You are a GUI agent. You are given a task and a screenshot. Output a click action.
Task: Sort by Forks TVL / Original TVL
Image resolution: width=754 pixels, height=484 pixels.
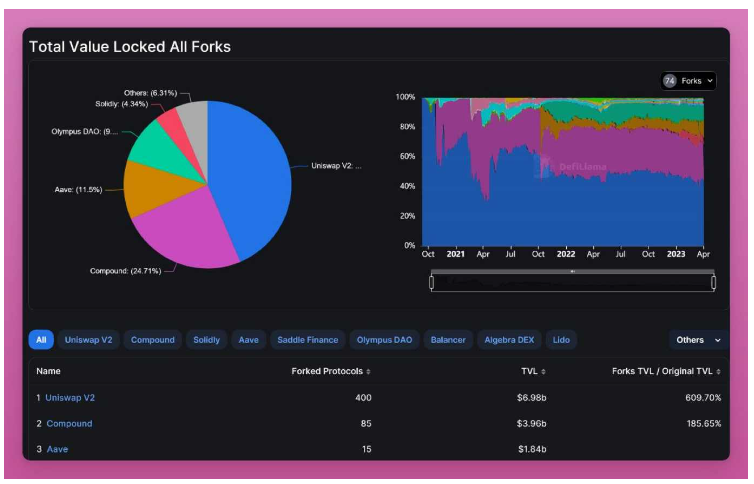[x=666, y=372]
